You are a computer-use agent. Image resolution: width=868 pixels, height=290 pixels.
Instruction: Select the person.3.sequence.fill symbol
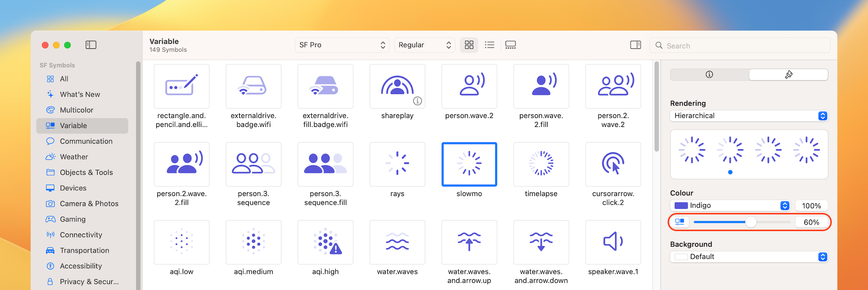325,164
